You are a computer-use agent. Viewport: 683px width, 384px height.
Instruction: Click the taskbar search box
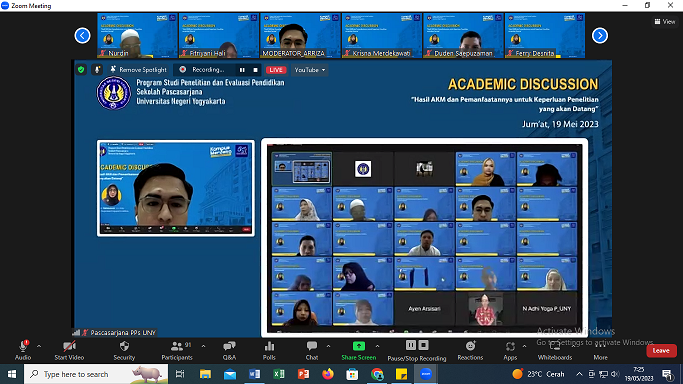tap(96, 374)
